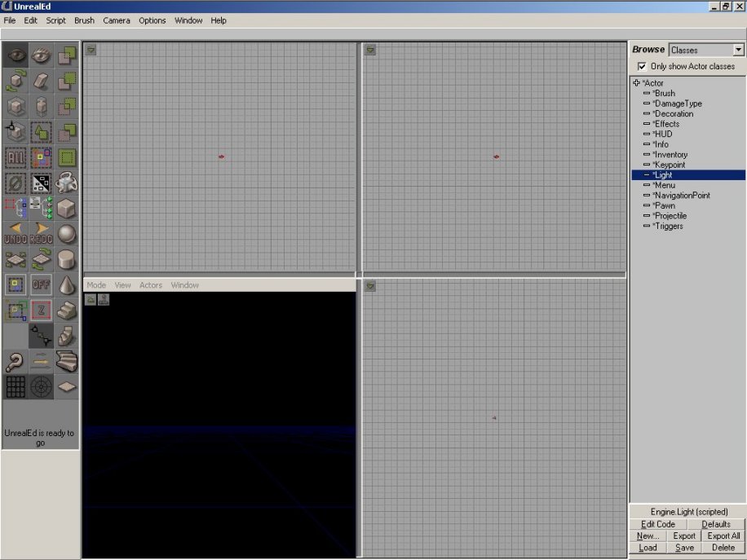Toggle the radial target snap icon

(x=41, y=387)
